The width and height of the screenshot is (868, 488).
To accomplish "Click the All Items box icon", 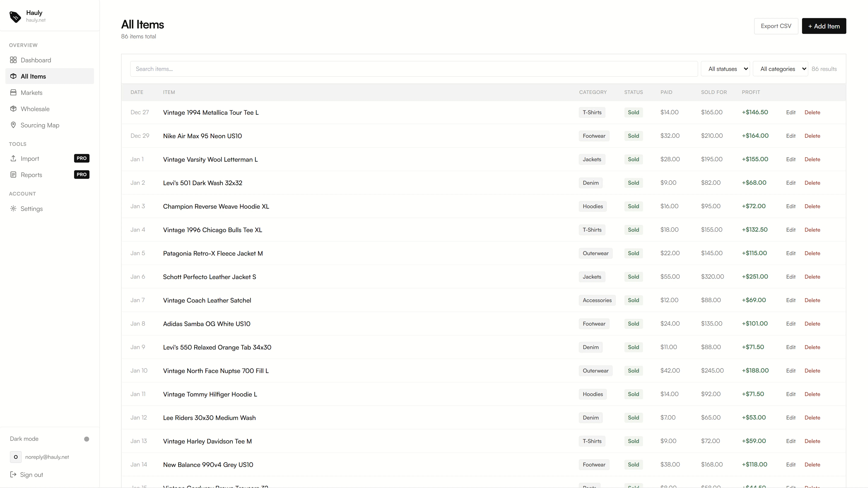I will 13,76.
